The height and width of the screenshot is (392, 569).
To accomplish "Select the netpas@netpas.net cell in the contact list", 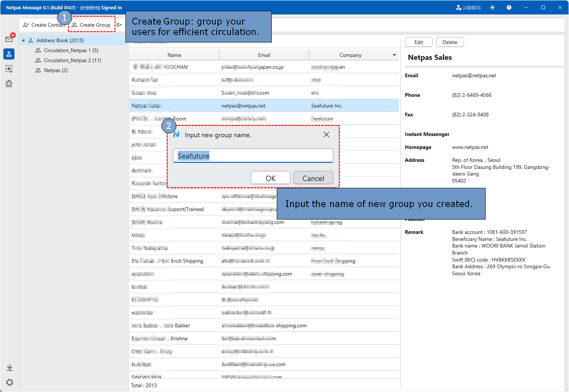I will [243, 106].
